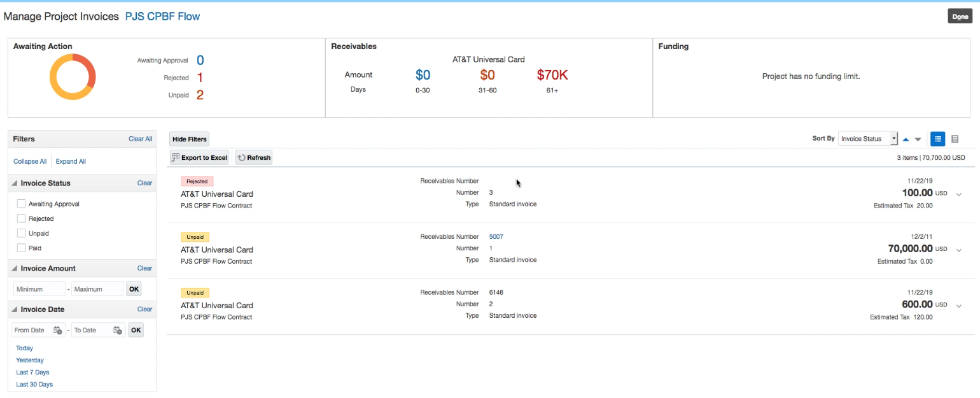Collapse the Invoice Status filter section
Image resolution: width=980 pixels, height=398 pixels.
[15, 183]
